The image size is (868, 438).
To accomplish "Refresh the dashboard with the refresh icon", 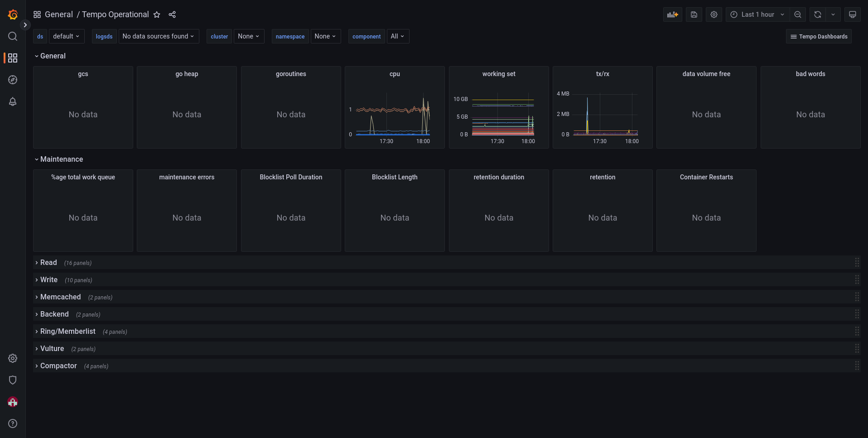I will pyautogui.click(x=817, y=14).
